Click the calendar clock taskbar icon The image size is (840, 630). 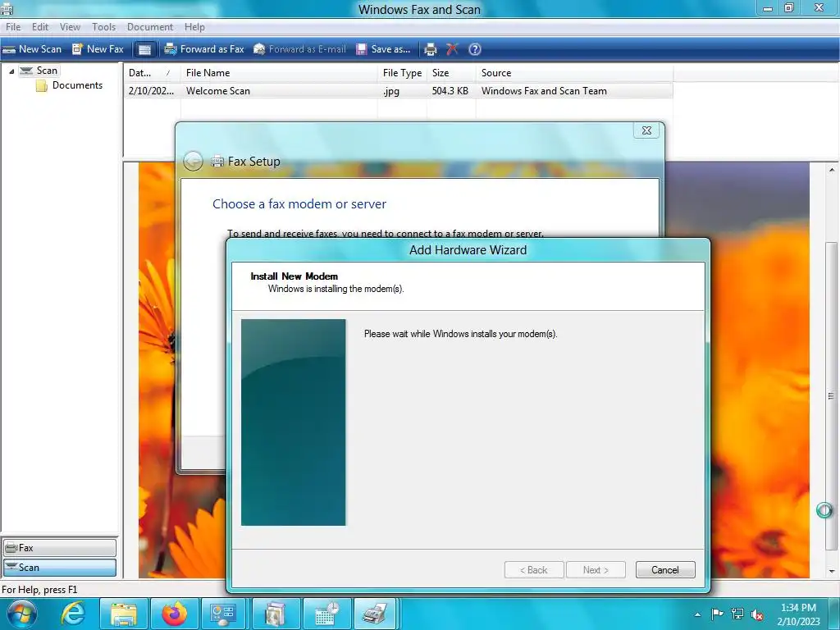pyautogui.click(x=326, y=614)
